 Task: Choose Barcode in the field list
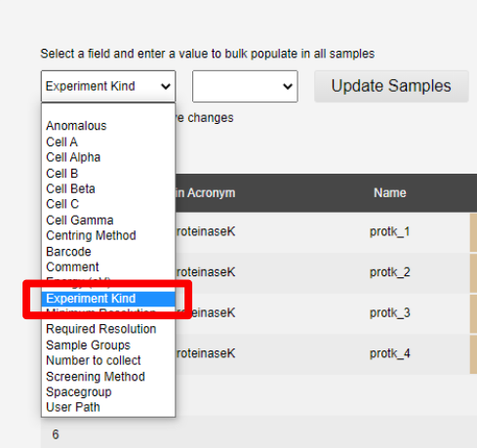108,252
